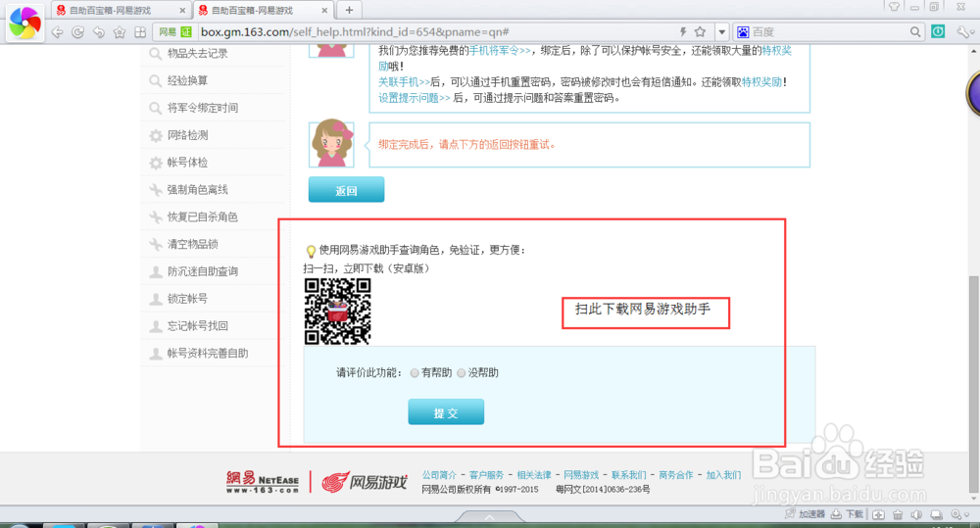Click the browser back arrow icon
980x528 pixels.
[x=58, y=32]
